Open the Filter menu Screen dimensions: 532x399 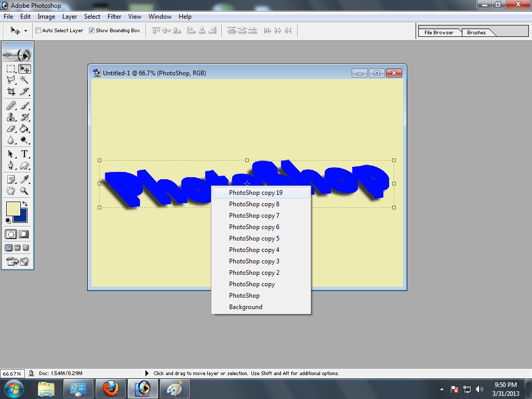pos(114,17)
